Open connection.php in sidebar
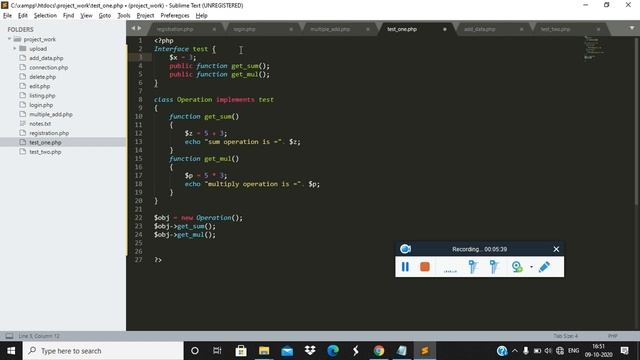 [49, 67]
